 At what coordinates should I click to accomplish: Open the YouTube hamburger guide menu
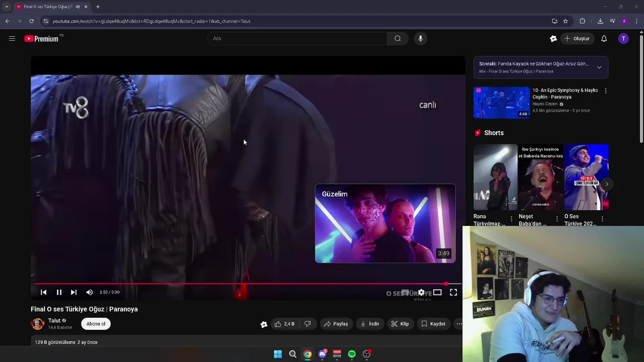pyautogui.click(x=12, y=38)
